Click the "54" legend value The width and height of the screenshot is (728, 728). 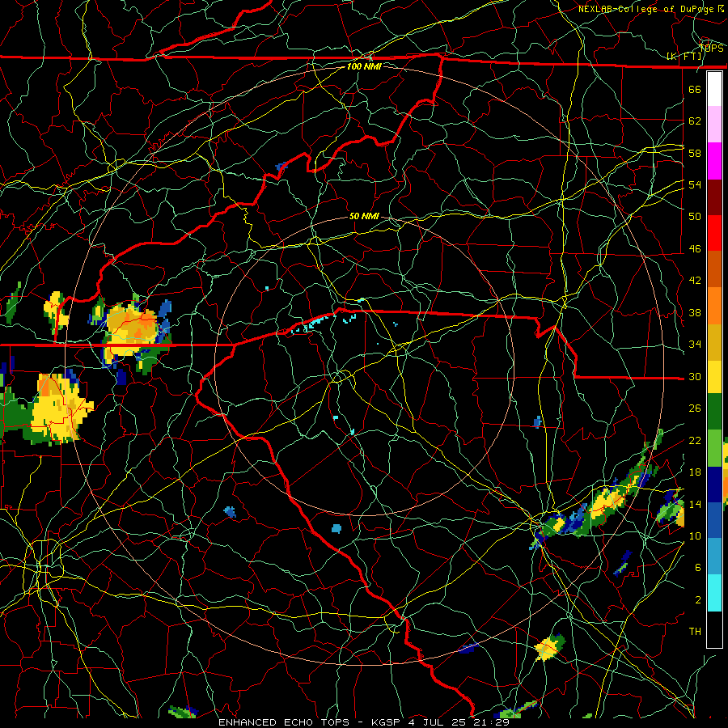coord(695,184)
